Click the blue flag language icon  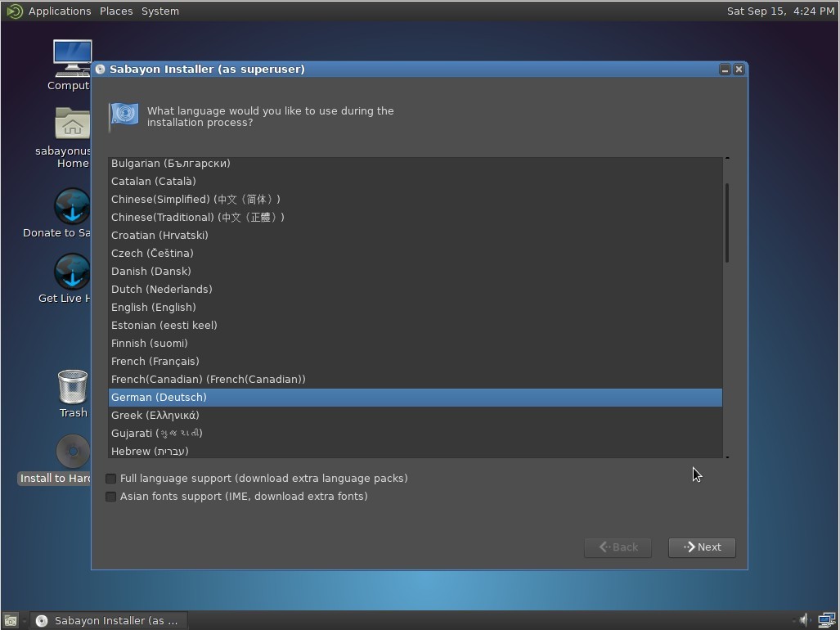pyautogui.click(x=124, y=115)
